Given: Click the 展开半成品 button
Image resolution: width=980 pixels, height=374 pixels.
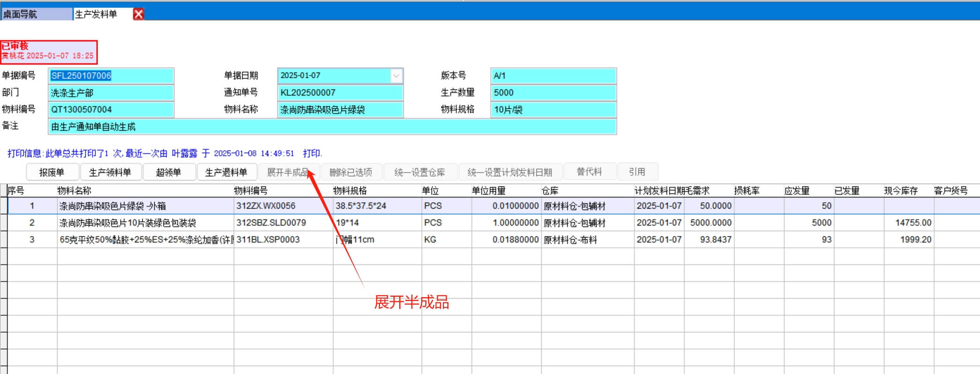Looking at the screenshot, I should click(x=288, y=172).
